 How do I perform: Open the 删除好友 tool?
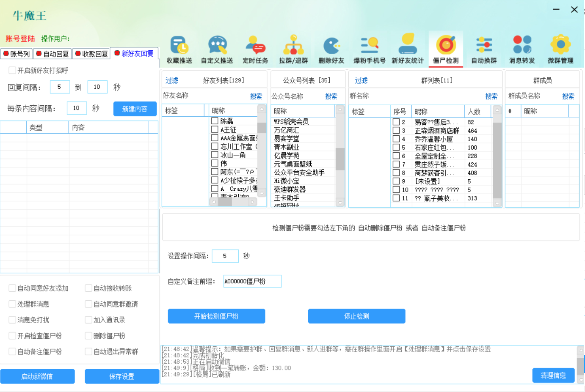pyautogui.click(x=331, y=49)
